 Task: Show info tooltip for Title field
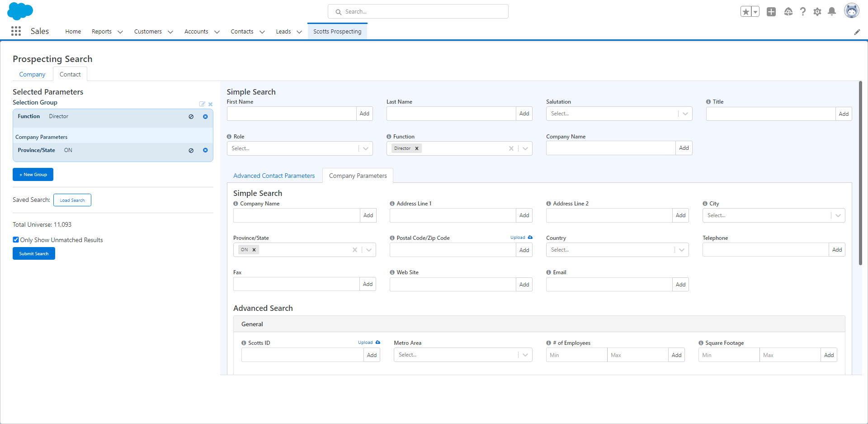[x=708, y=102]
